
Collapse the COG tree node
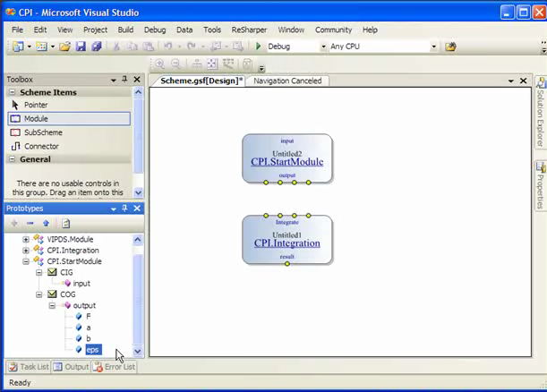pos(39,294)
